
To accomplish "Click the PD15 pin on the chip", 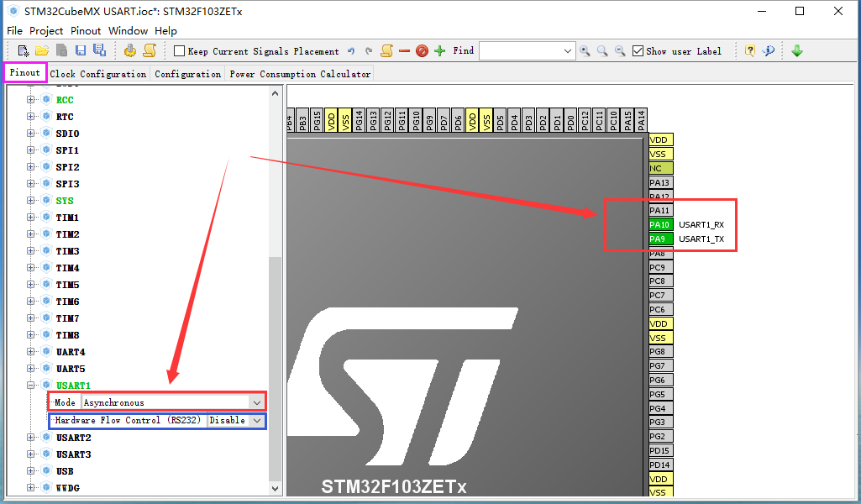I will pos(660,451).
